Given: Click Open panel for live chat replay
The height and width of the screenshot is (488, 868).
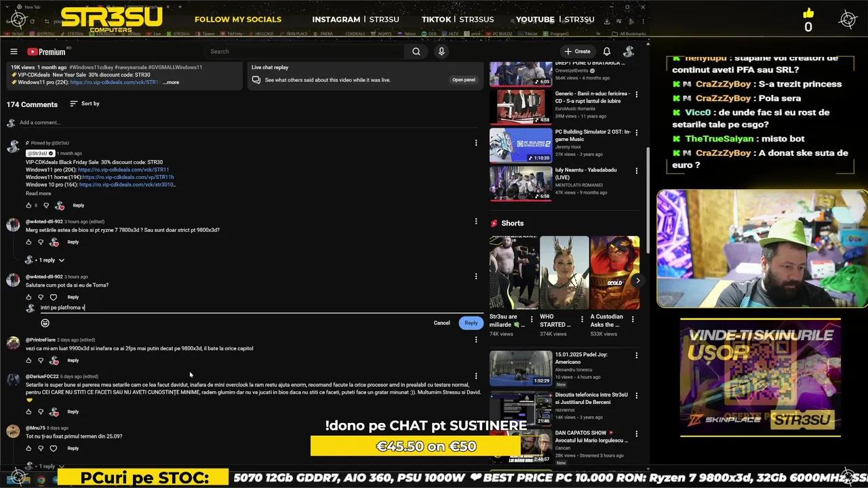Looking at the screenshot, I should [x=464, y=80].
